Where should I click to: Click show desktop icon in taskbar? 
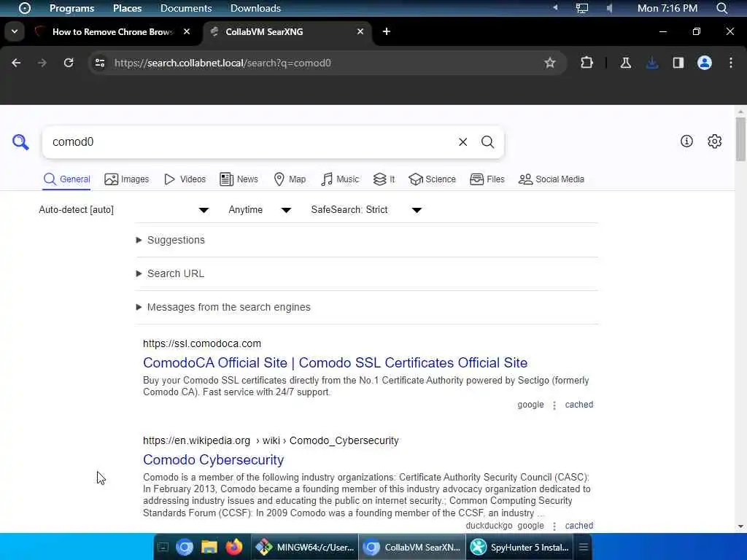coord(163,547)
